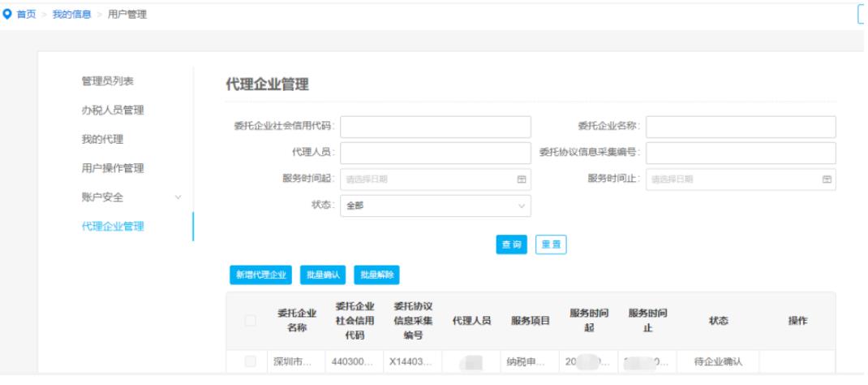
Task: Open the 服务时间止 calendar icon
Action: click(x=827, y=180)
